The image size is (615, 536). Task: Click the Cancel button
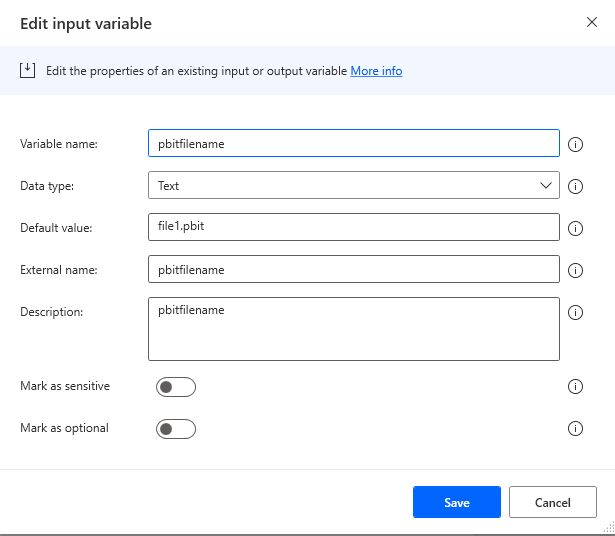click(x=553, y=502)
